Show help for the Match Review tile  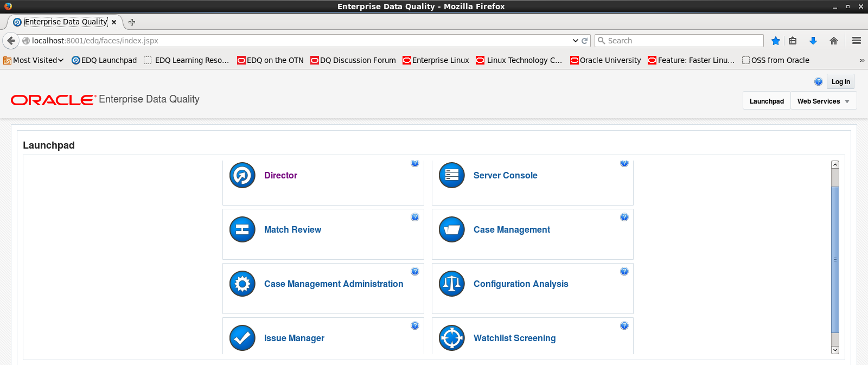click(x=415, y=217)
